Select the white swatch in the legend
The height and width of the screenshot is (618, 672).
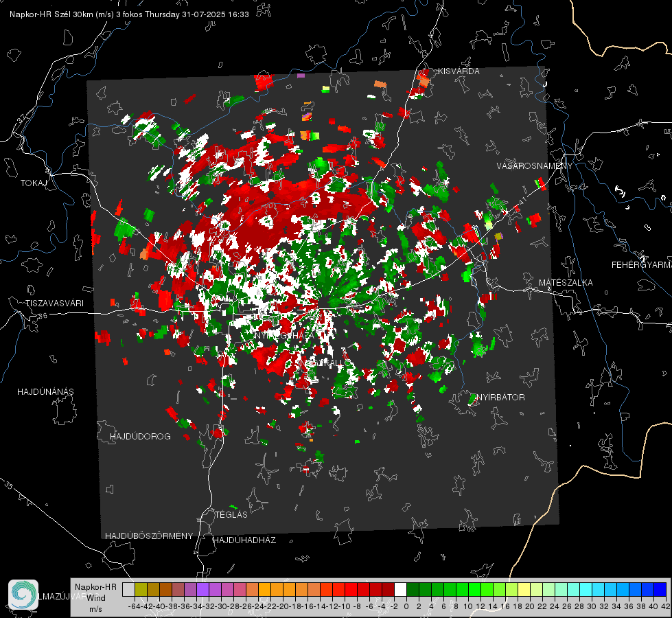click(400, 589)
